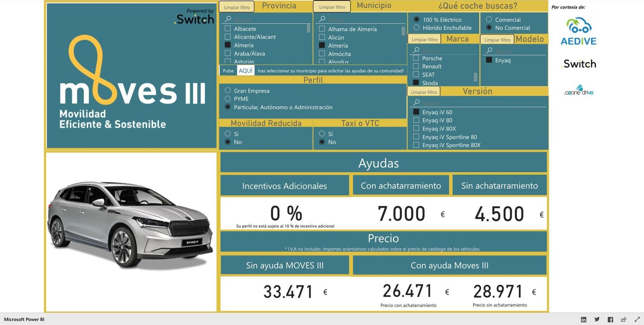This screenshot has height=325, width=644.
Task: Click the Skoda Enyaq car image
Action: click(x=130, y=225)
